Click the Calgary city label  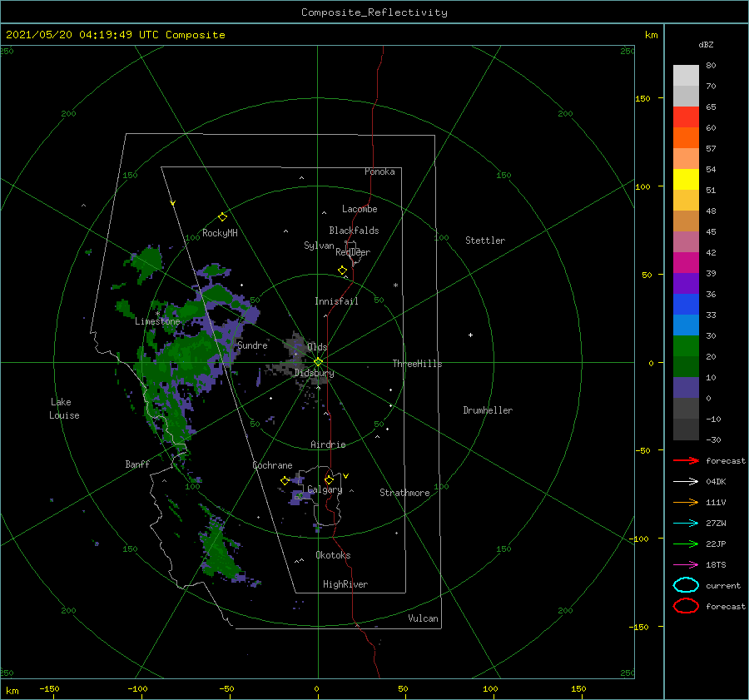tap(325, 489)
